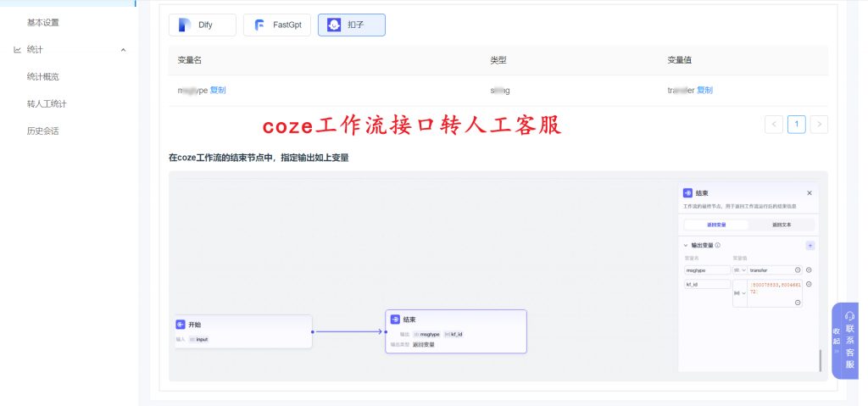
Task: Open 历史会话 in the sidebar
Action: [x=42, y=131]
